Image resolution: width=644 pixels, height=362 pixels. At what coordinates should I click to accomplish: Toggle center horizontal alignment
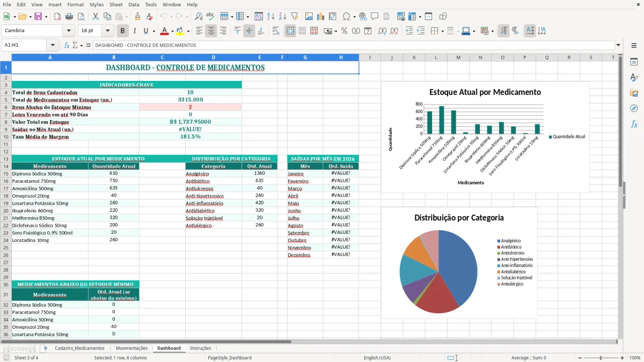211,31
